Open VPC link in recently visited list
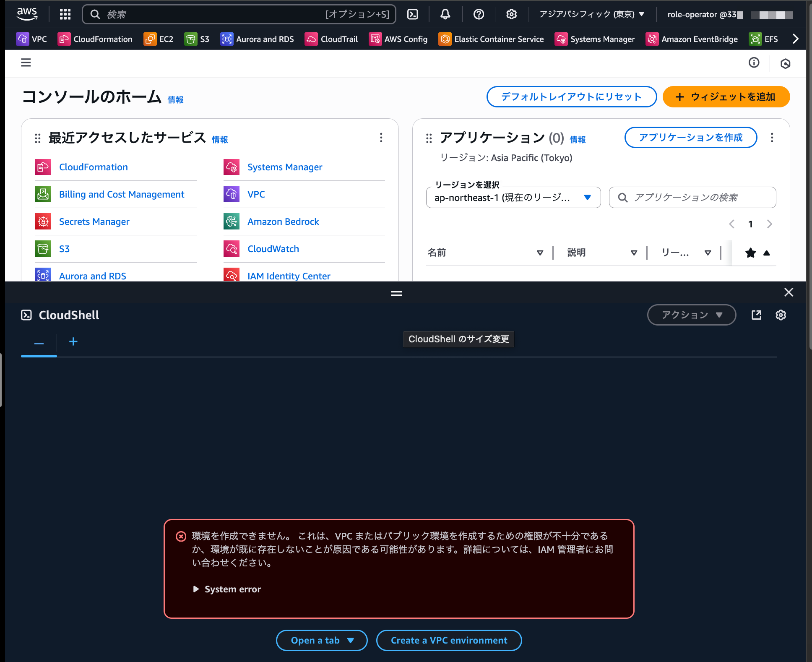The height and width of the screenshot is (662, 812). tap(256, 194)
